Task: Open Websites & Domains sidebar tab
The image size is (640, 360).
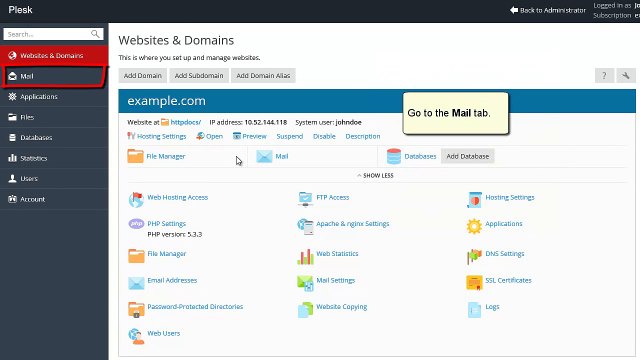Action: (x=54, y=55)
